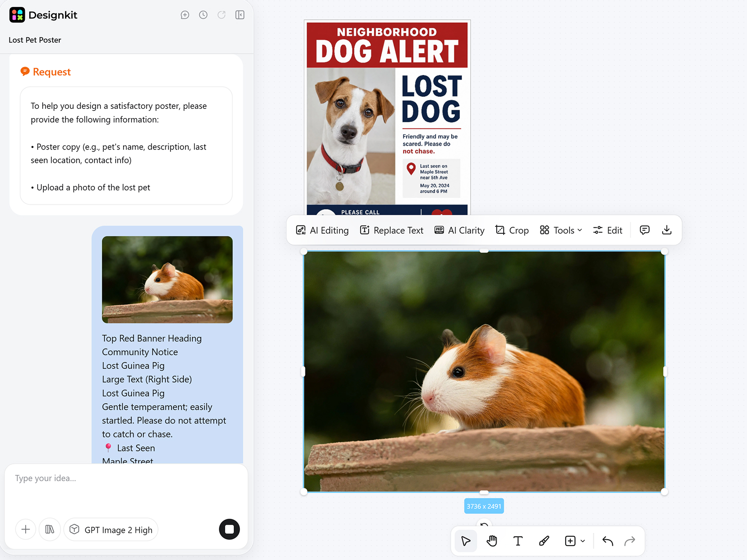Undo the last canvas action
This screenshot has height=560, width=747.
click(x=607, y=541)
